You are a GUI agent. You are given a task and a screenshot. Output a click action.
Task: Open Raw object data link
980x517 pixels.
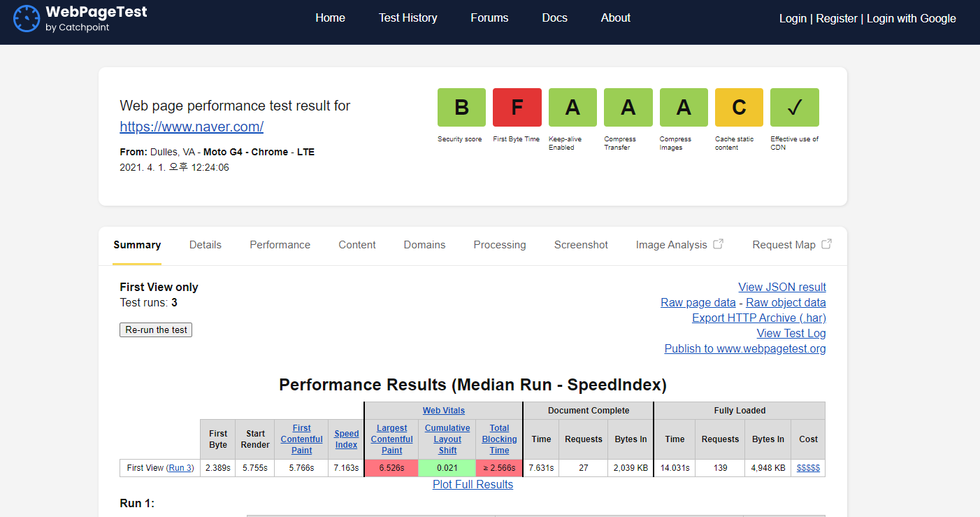[786, 302]
